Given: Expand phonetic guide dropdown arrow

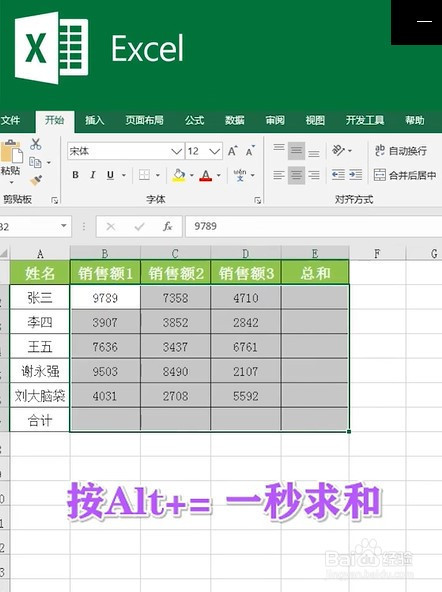Looking at the screenshot, I should pyautogui.click(x=253, y=175).
